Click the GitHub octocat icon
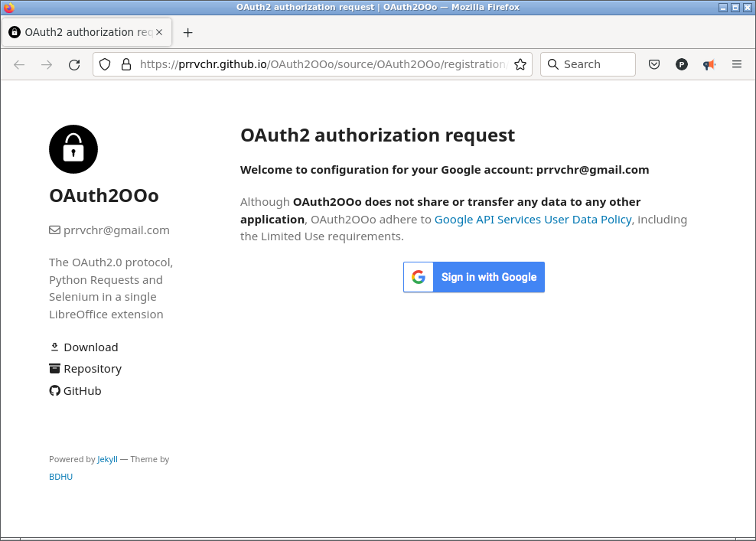The image size is (756, 541). pyautogui.click(x=55, y=390)
